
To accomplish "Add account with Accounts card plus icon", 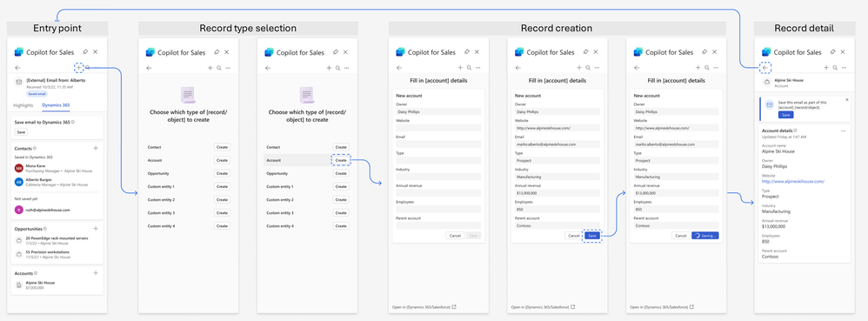I will (96, 273).
